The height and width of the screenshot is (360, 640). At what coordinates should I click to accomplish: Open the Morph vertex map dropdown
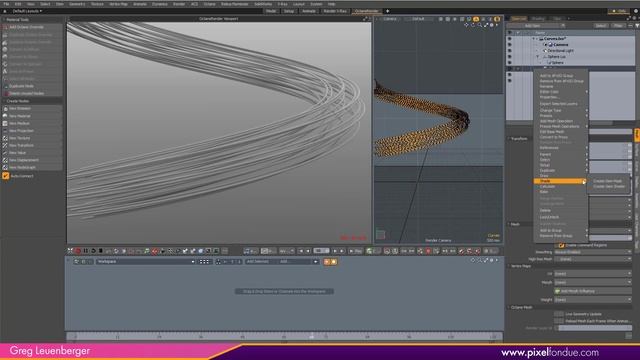(593, 282)
